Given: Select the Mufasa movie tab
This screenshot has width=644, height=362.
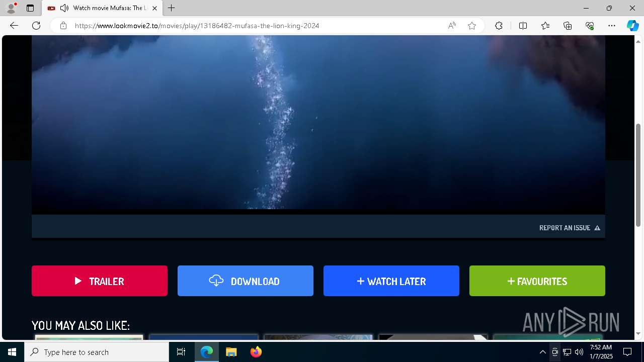Looking at the screenshot, I should point(102,8).
